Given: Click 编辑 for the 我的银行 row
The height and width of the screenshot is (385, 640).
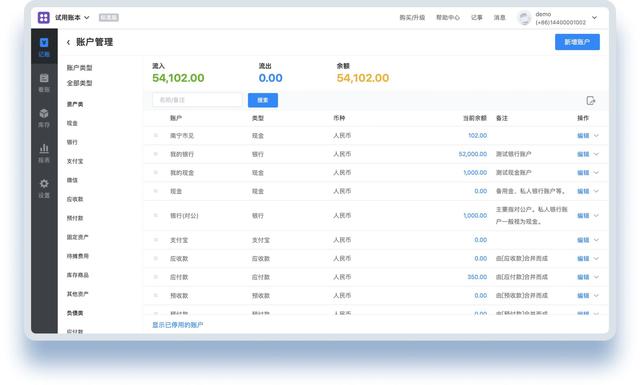Looking at the screenshot, I should (x=583, y=154).
